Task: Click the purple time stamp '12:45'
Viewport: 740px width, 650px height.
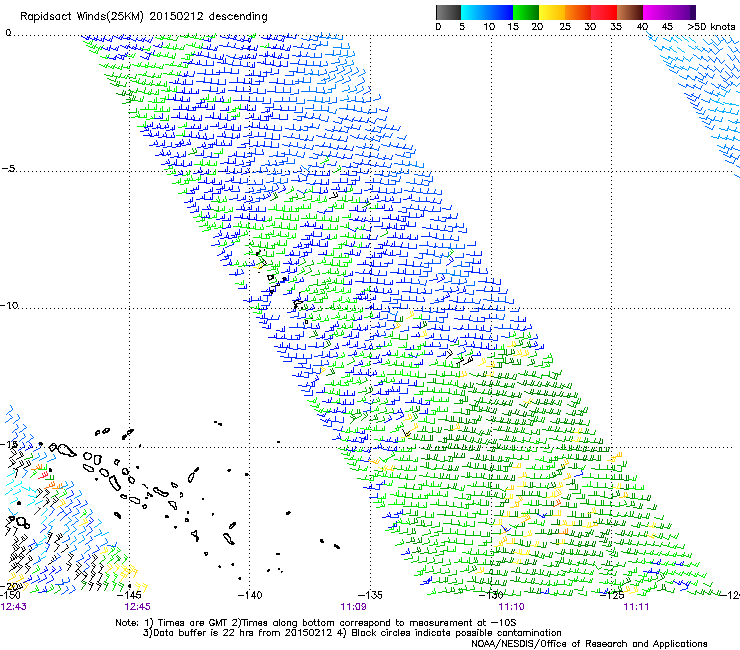Action: pos(137,607)
